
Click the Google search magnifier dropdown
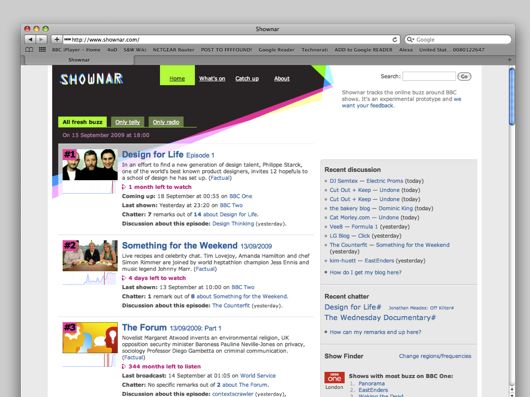tap(410, 40)
